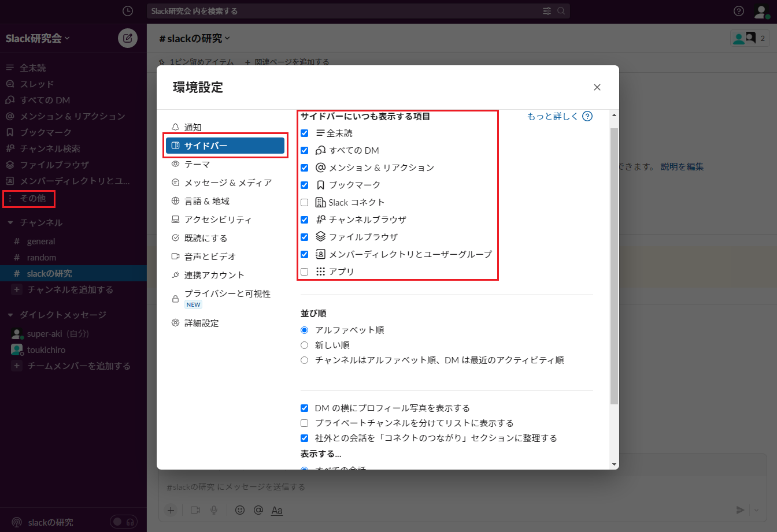
Task: Click the もっと詳しく link
Action: click(553, 116)
